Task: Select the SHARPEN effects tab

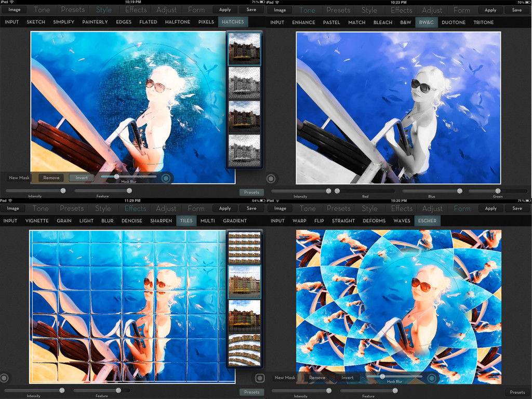Action: click(x=161, y=220)
